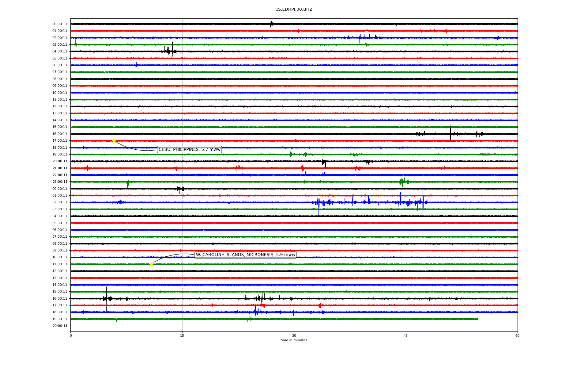Click the CEBU, PHILIPPINES 5.7 mww label
The image size is (588, 368).
[x=189, y=150]
